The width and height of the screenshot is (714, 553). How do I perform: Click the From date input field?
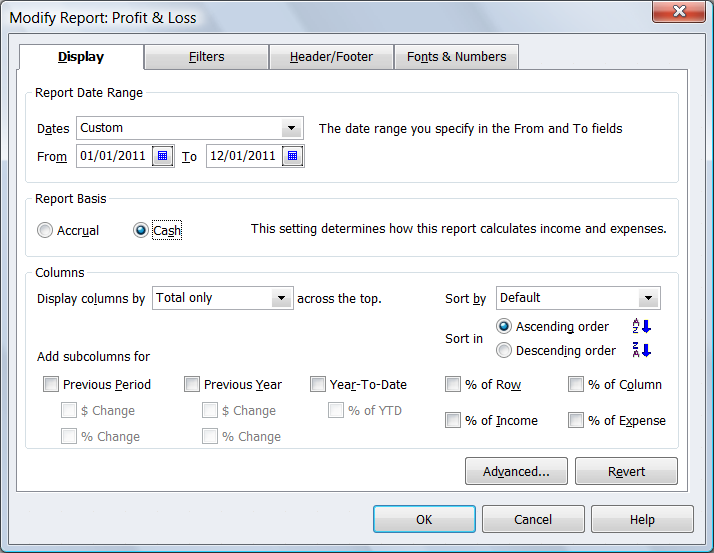tap(113, 156)
